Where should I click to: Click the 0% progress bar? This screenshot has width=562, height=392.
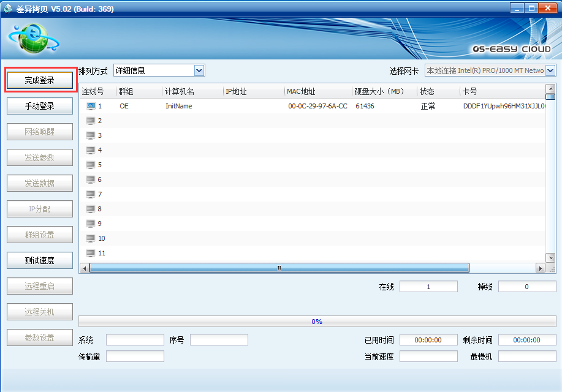(317, 321)
